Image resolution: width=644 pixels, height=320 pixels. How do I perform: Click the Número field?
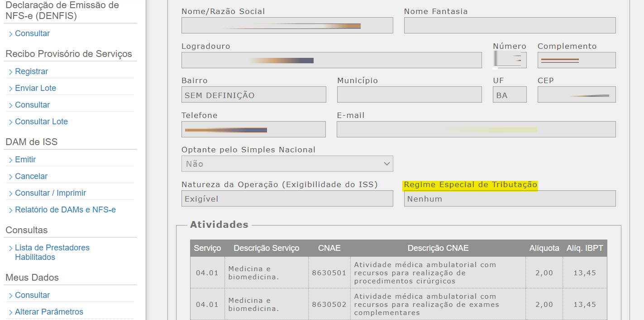pyautogui.click(x=510, y=60)
